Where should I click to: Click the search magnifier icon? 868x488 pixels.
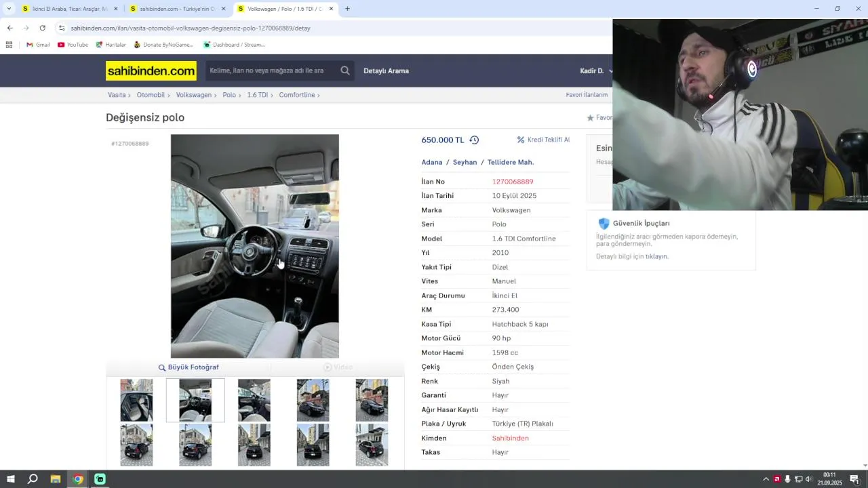(x=345, y=70)
